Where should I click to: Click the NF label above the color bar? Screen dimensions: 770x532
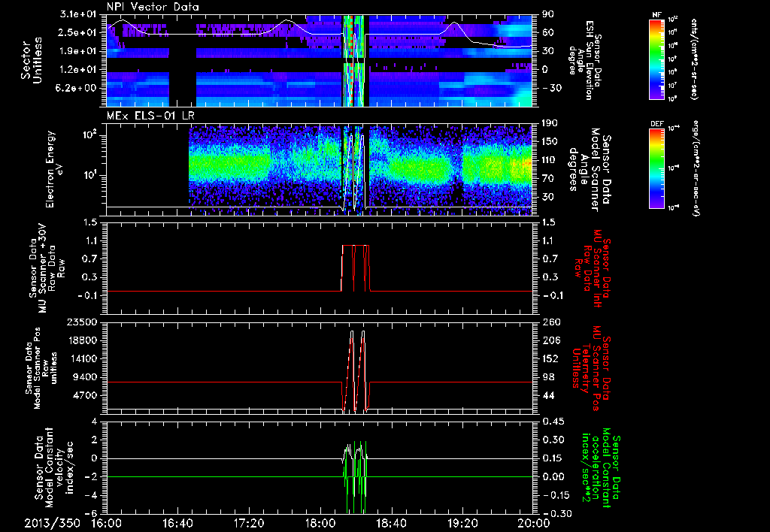656,15
